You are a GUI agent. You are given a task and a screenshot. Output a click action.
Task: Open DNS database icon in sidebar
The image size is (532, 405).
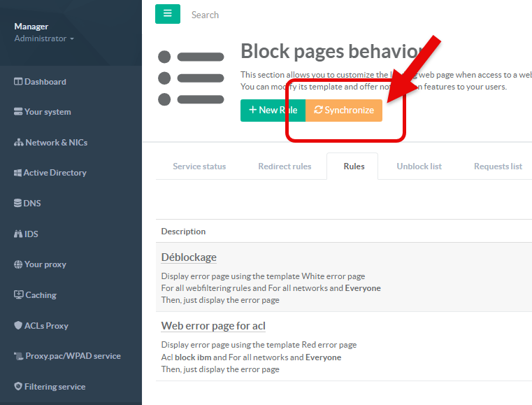click(18, 204)
